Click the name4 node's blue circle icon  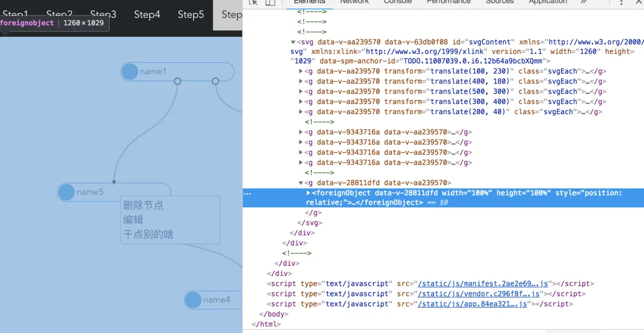[193, 300]
